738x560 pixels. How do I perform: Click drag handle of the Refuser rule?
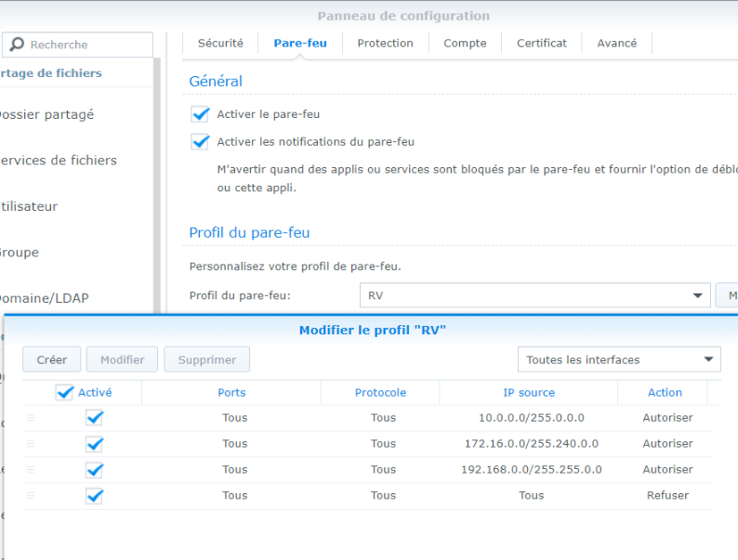[31, 496]
